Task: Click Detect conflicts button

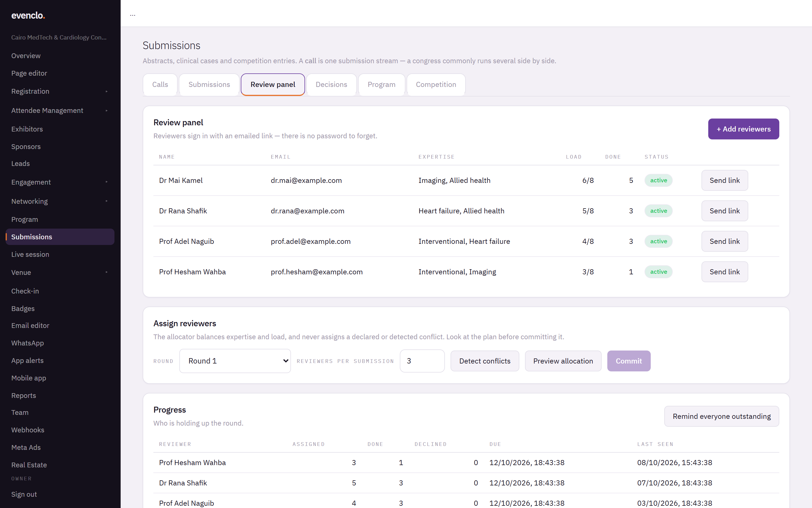Action: coord(484,361)
